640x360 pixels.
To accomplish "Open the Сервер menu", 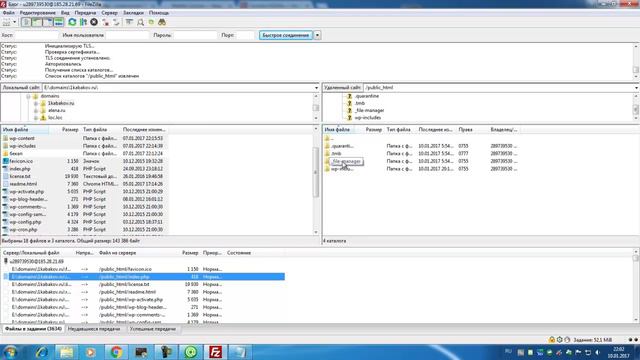I will point(109,13).
